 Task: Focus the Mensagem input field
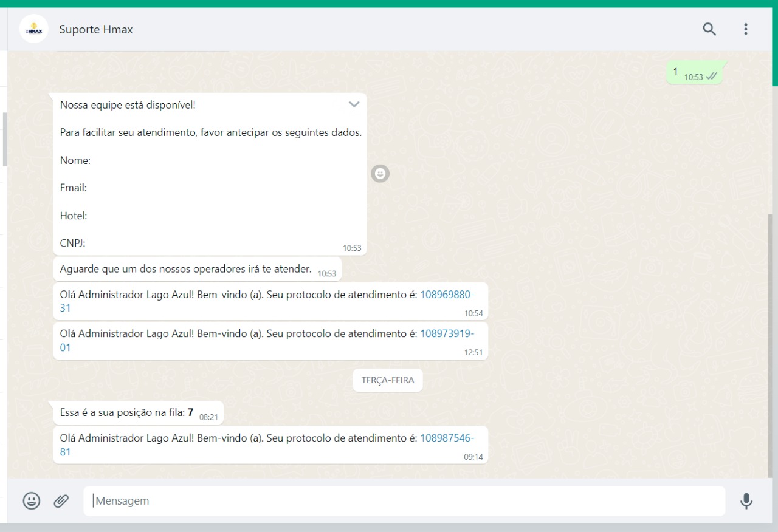(404, 501)
